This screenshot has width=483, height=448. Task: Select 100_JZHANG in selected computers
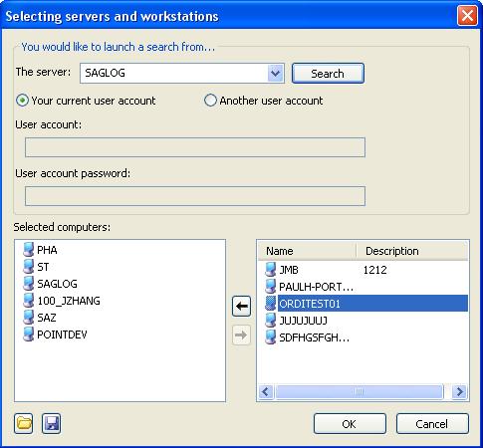pos(69,301)
